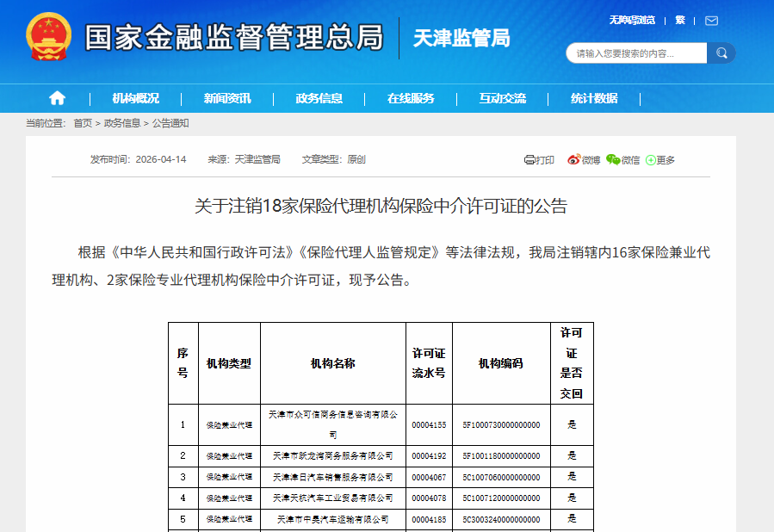Go to 统计数据 in navigation bar
This screenshot has height=532, width=774.
click(594, 98)
